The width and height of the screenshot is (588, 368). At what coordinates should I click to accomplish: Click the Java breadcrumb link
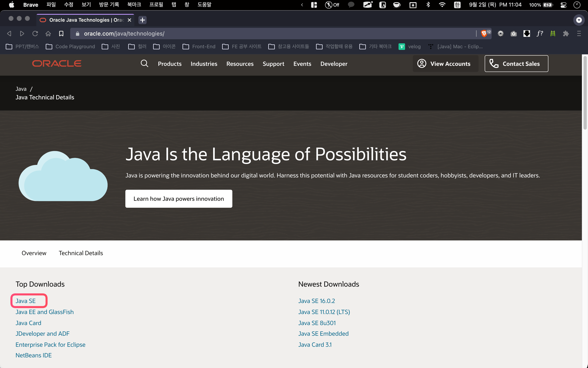[21, 89]
